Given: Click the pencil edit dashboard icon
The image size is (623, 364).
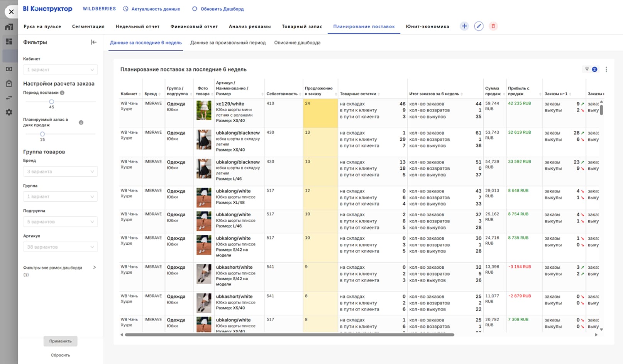Looking at the screenshot, I should coord(479,26).
